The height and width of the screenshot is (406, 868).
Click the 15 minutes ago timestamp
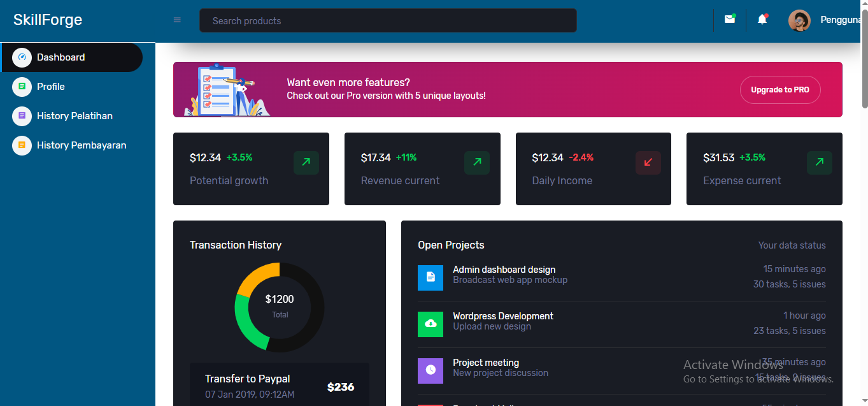point(795,269)
